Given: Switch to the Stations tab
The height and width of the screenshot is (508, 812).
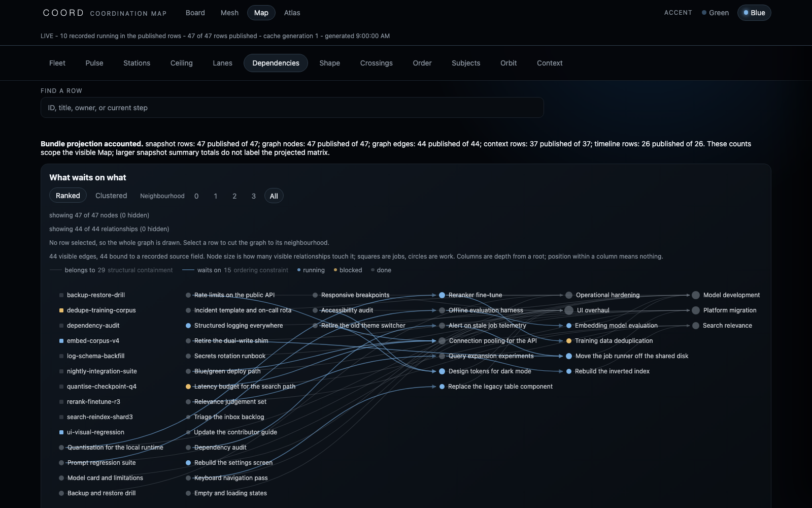Looking at the screenshot, I should 137,63.
